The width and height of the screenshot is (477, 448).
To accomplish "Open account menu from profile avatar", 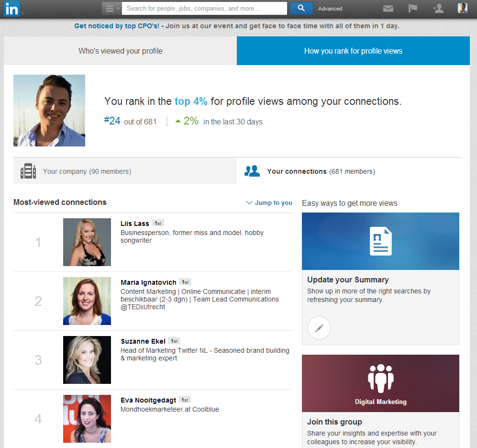I will tap(462, 8).
